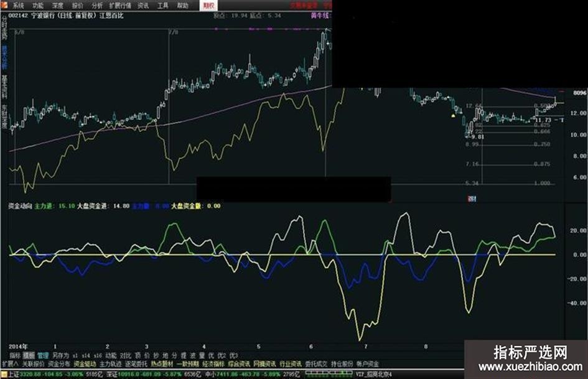Open the 资金驱动 tab

pos(85,364)
